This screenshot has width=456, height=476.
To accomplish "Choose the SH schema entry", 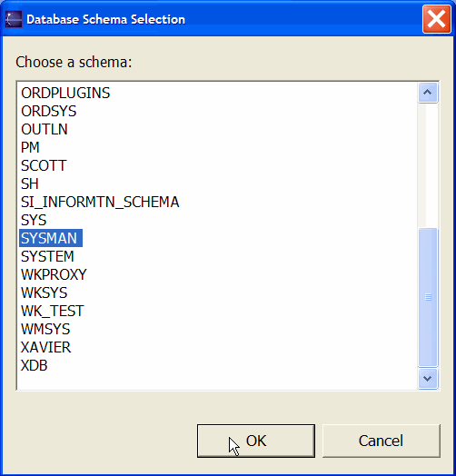I will (x=30, y=184).
